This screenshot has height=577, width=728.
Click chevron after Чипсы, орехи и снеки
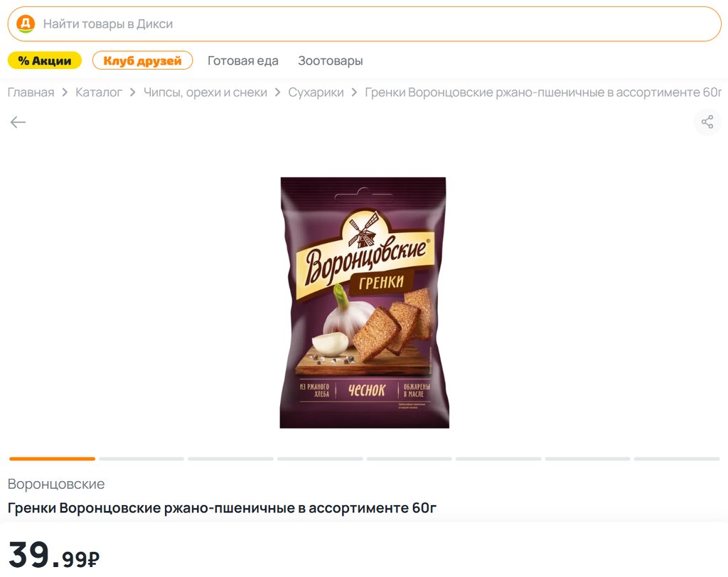[x=278, y=92]
